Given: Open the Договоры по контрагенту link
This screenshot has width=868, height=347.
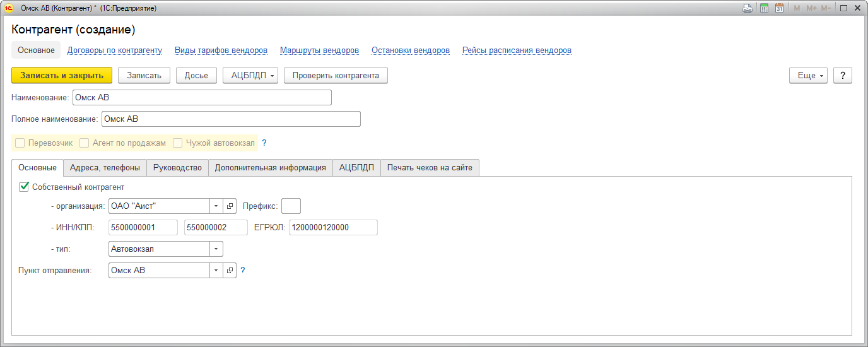Looking at the screenshot, I should coord(115,50).
